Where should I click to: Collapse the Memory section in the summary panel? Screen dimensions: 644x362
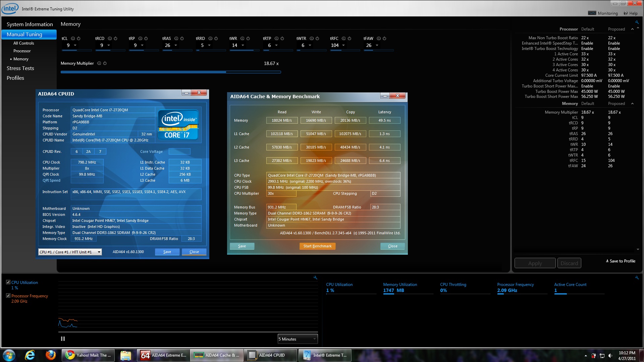point(632,104)
